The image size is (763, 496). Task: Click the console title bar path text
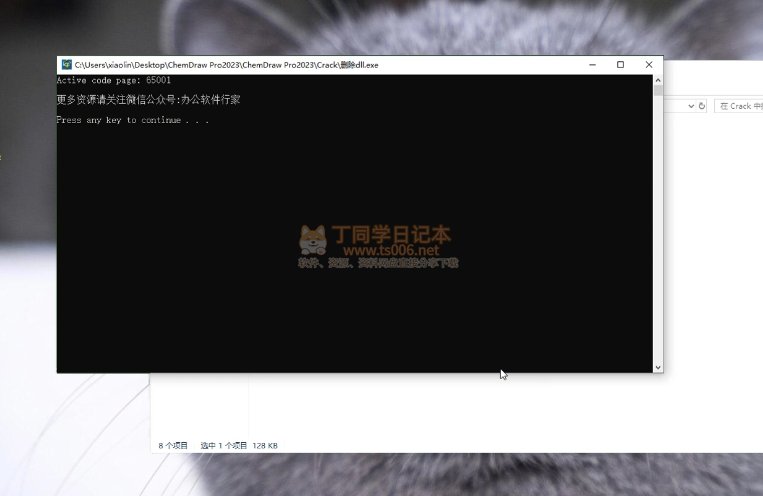pyautogui.click(x=227, y=65)
